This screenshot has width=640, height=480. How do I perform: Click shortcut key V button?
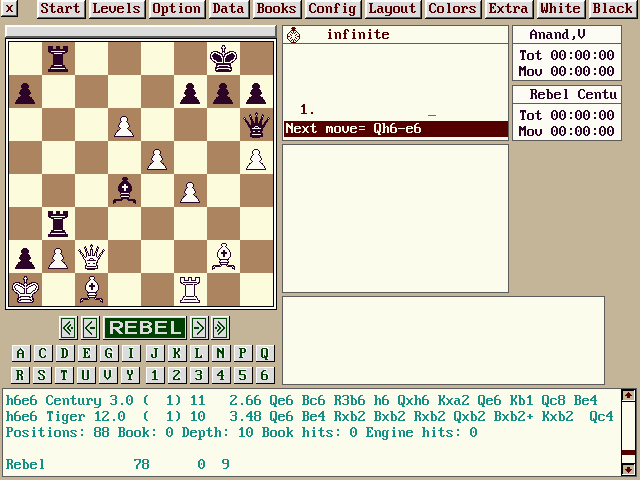click(x=109, y=375)
